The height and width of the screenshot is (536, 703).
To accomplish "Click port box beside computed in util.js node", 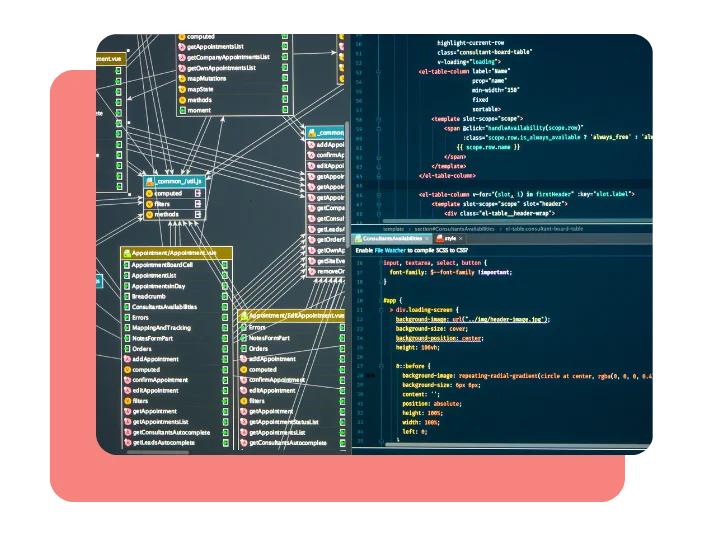I will coord(198,193).
